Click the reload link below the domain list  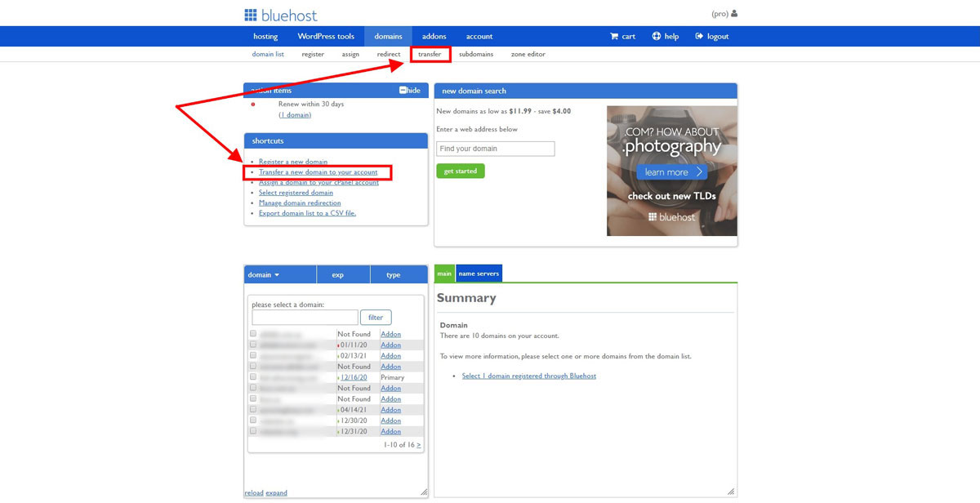pos(253,492)
